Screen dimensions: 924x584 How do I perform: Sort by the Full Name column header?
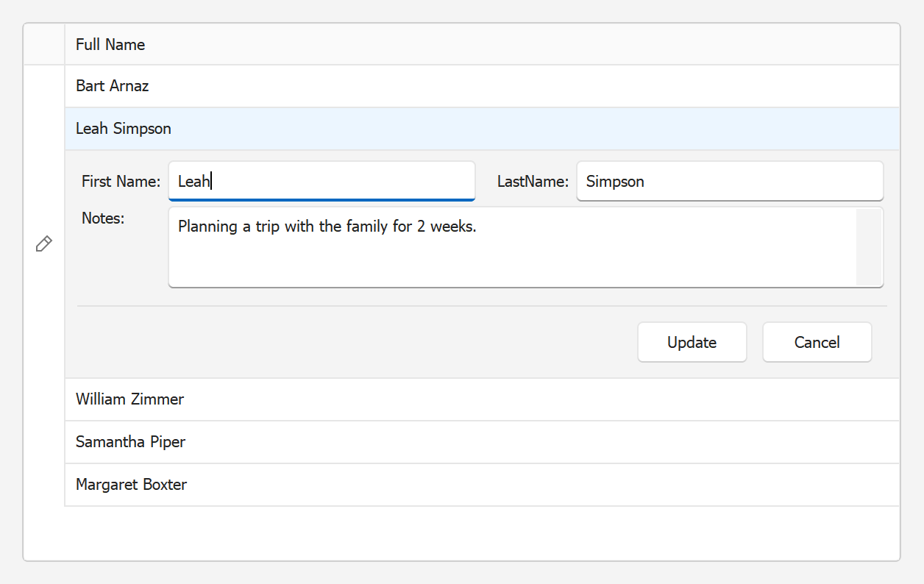click(110, 45)
